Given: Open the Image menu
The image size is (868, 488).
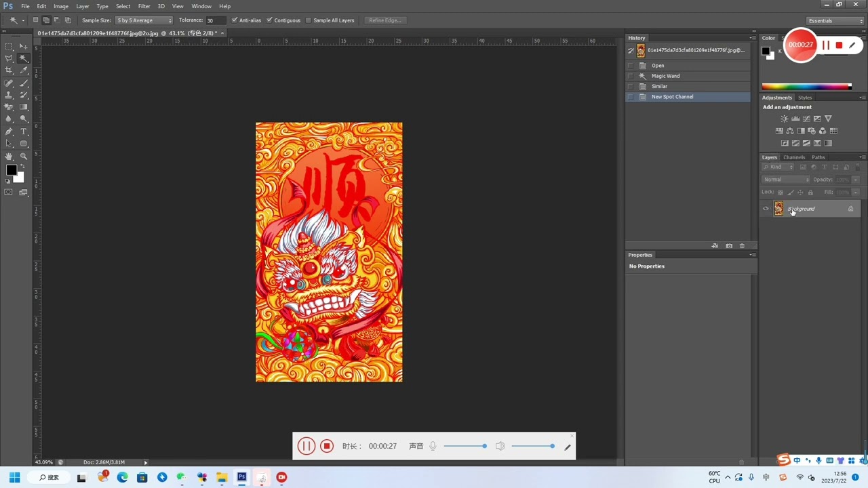Looking at the screenshot, I should pos(61,6).
